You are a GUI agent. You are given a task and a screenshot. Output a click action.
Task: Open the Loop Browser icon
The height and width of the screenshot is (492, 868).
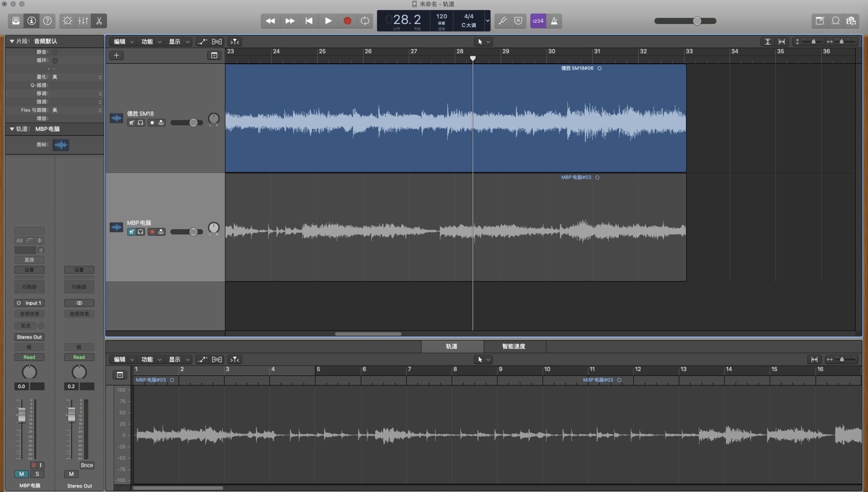pyautogui.click(x=835, y=21)
